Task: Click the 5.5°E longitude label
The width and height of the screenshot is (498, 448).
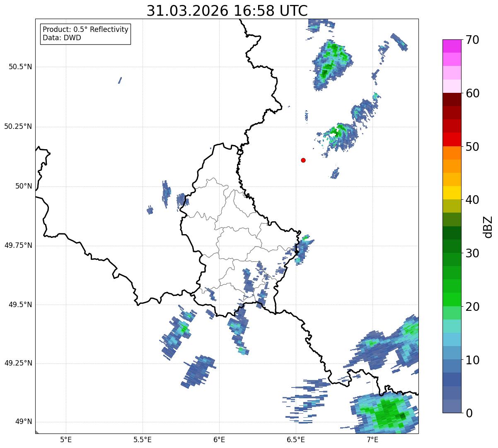Action: pyautogui.click(x=143, y=439)
